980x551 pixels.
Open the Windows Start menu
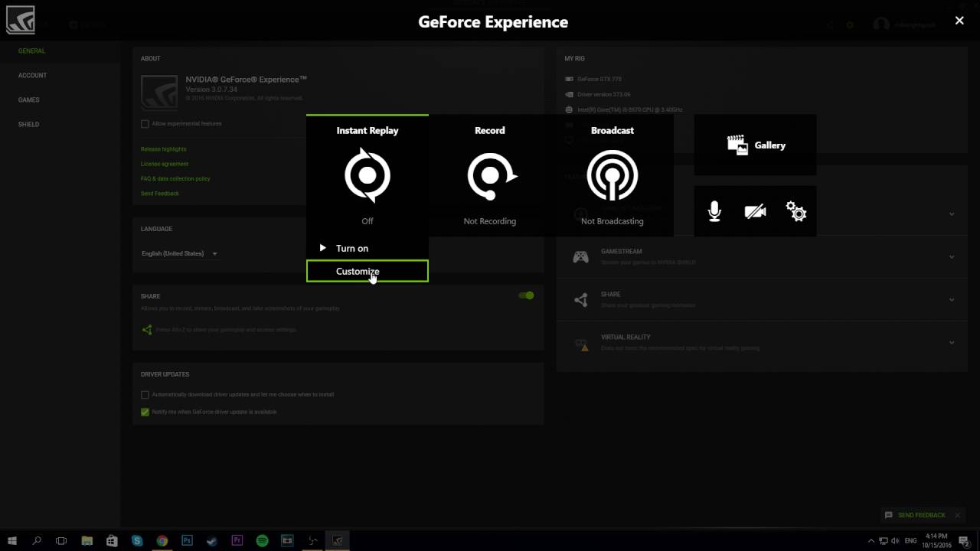pyautogui.click(x=12, y=540)
